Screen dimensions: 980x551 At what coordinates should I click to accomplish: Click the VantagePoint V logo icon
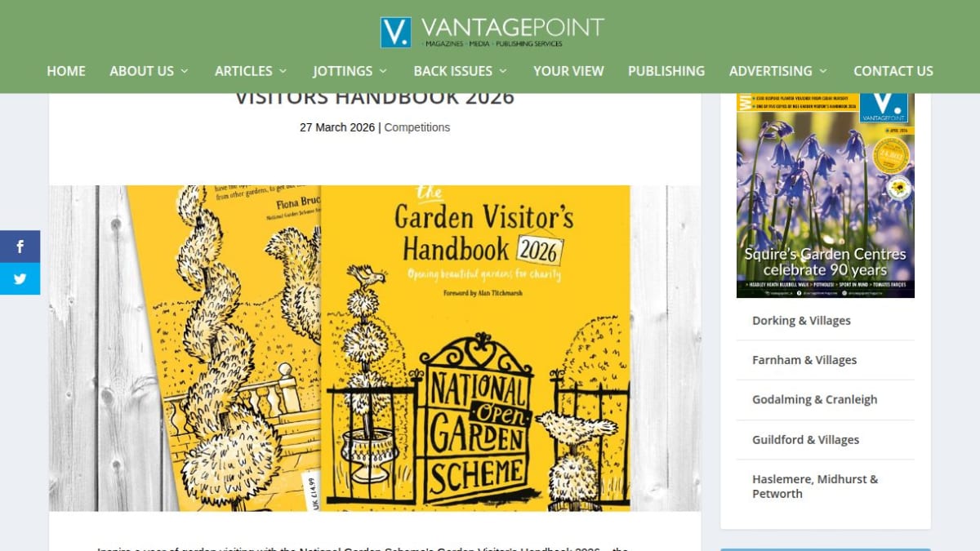pyautogui.click(x=395, y=33)
